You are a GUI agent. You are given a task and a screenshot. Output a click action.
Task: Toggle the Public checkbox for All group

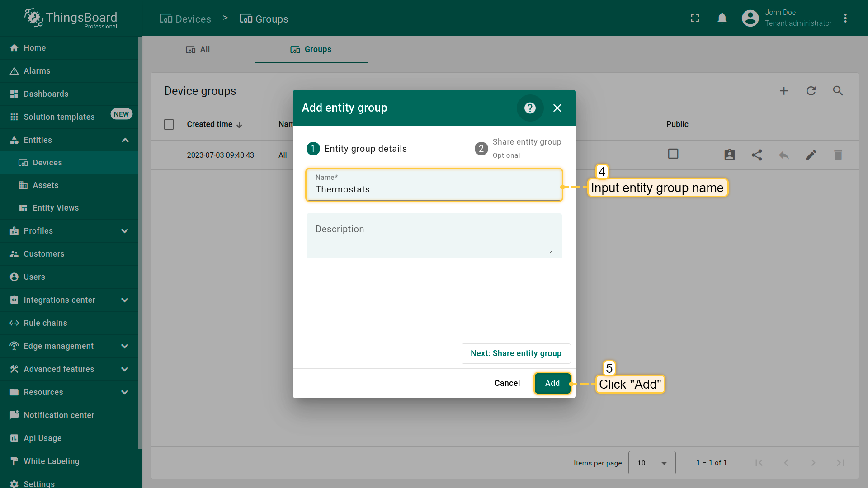pos(673,154)
